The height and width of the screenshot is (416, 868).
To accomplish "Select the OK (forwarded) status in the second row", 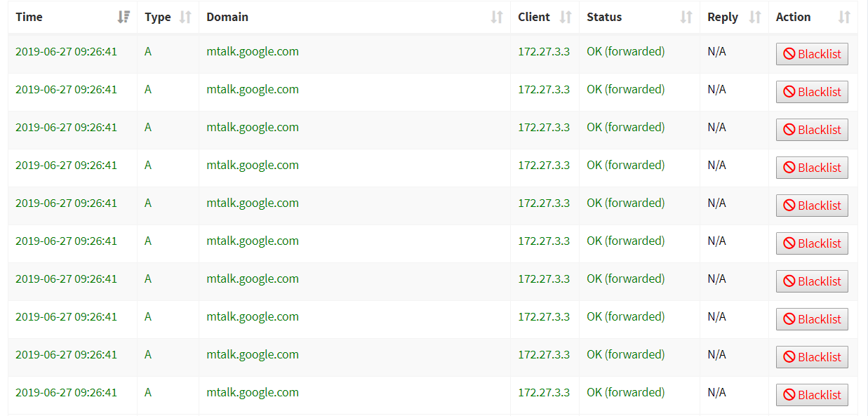I will pyautogui.click(x=625, y=89).
